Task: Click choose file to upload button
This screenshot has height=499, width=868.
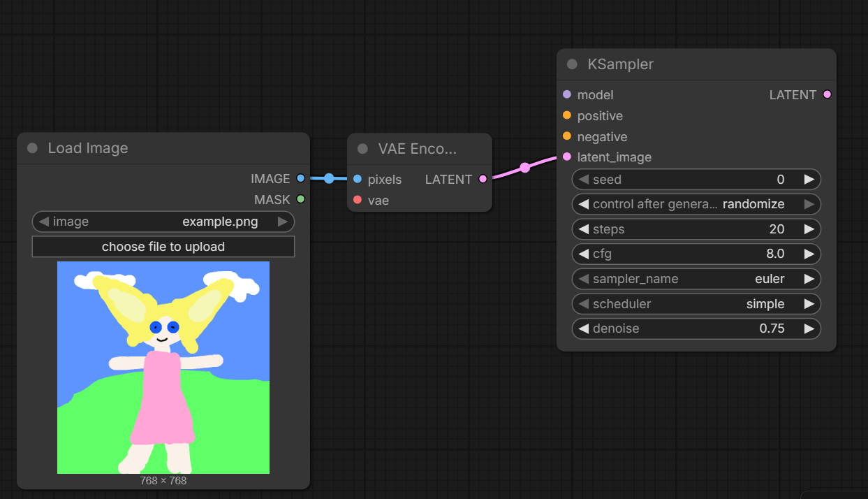Action: pos(163,247)
